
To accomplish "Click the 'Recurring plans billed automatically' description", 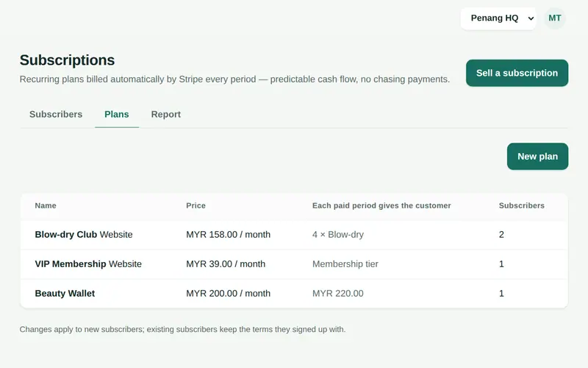I will tap(234, 79).
